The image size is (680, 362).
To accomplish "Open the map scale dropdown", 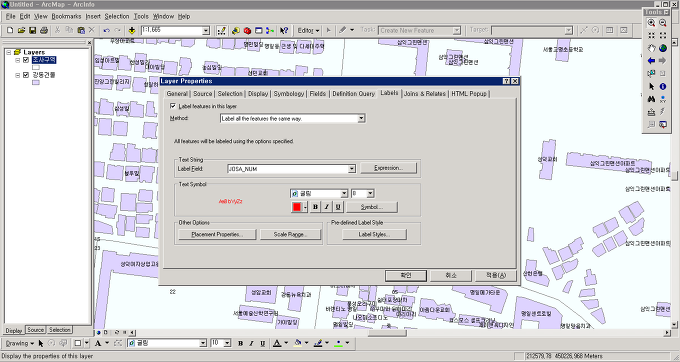I will (x=206, y=30).
